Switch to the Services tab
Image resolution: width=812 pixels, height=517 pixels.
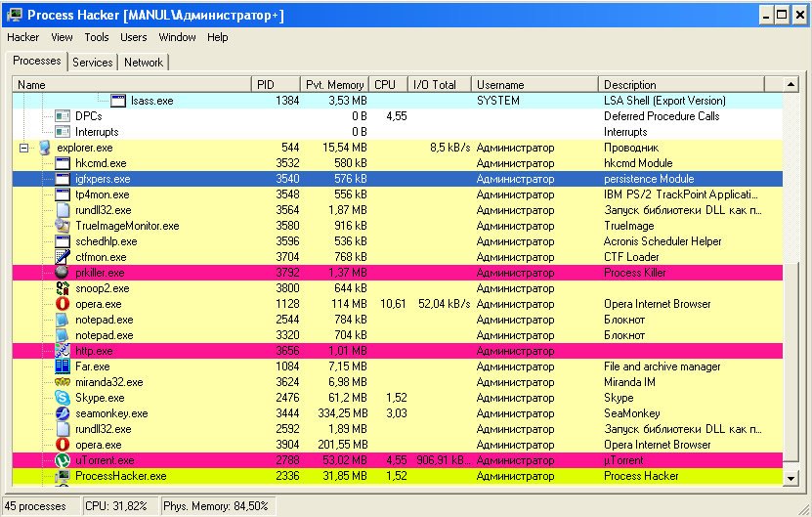tap(92, 63)
